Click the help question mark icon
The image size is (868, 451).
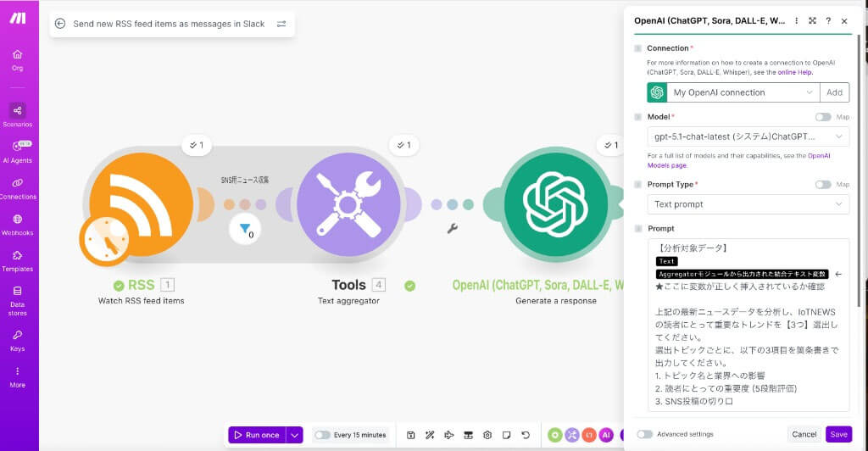(x=828, y=20)
